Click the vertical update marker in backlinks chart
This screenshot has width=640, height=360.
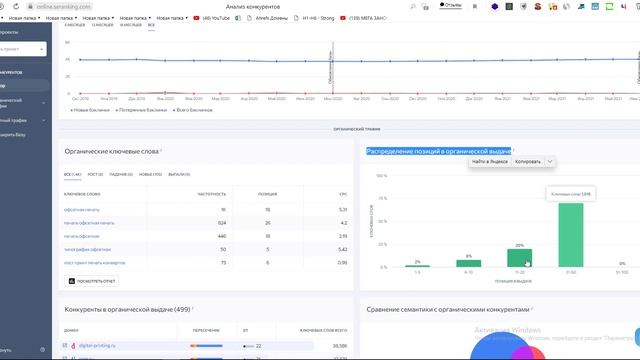[333, 68]
